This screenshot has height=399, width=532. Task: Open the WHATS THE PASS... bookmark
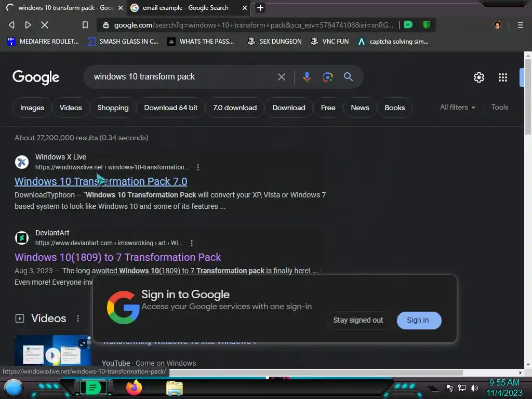coord(201,42)
